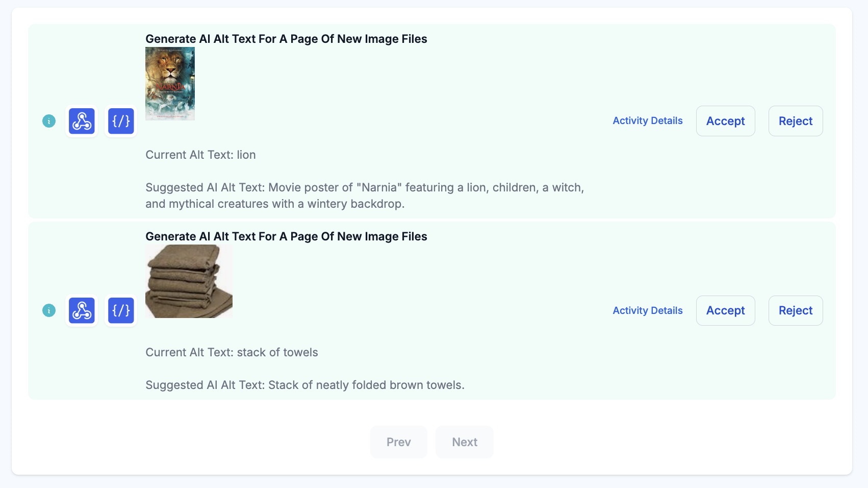Select 'Current Alt Text: stack of towels' text

pyautogui.click(x=232, y=352)
